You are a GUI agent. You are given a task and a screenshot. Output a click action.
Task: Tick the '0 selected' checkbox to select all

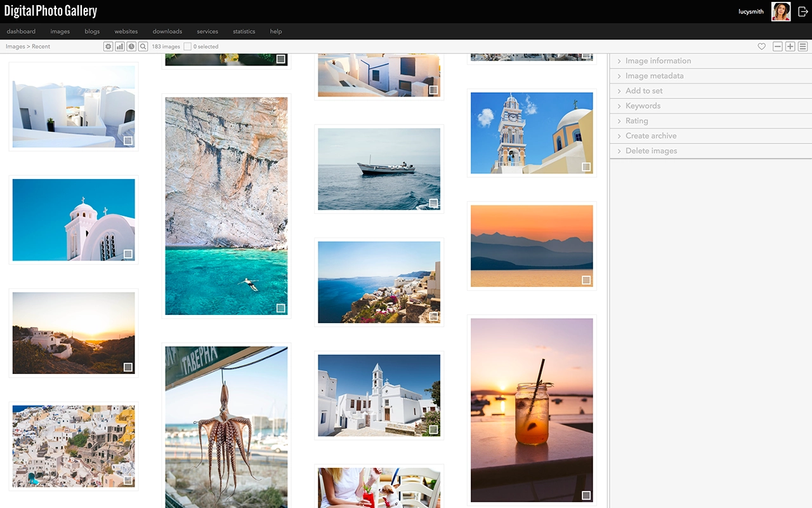(188, 46)
